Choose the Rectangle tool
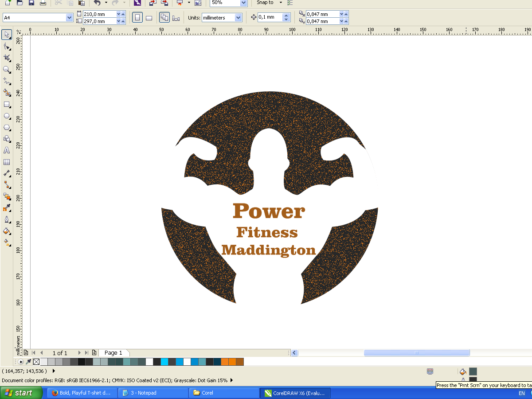The image size is (532, 399). (x=6, y=105)
